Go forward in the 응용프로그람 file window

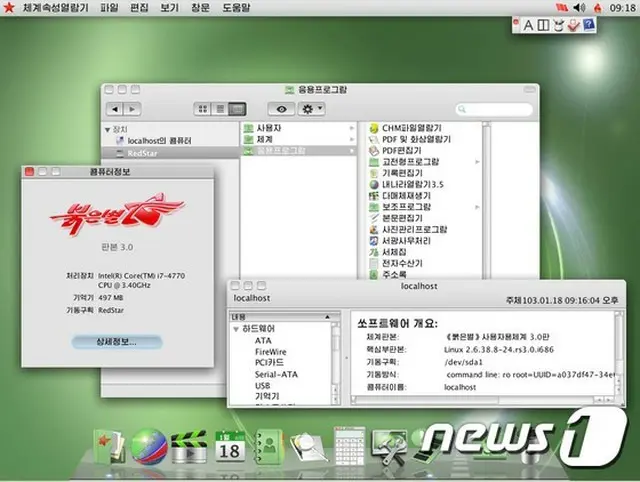(x=132, y=109)
